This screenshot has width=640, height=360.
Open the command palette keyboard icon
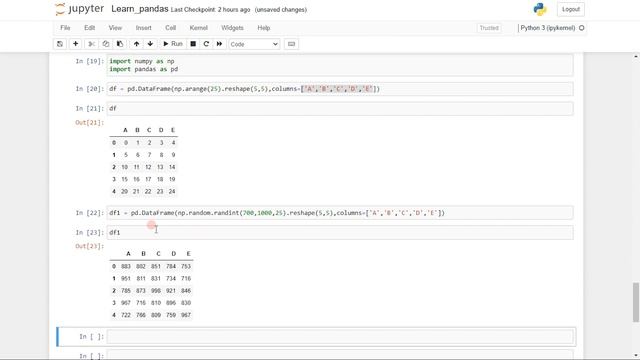[x=291, y=44]
